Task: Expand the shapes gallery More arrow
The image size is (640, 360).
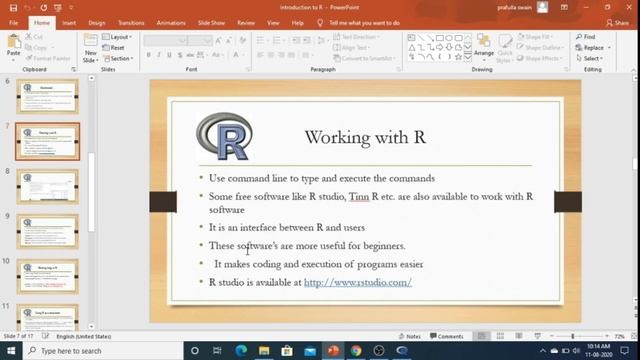Action: [x=468, y=57]
